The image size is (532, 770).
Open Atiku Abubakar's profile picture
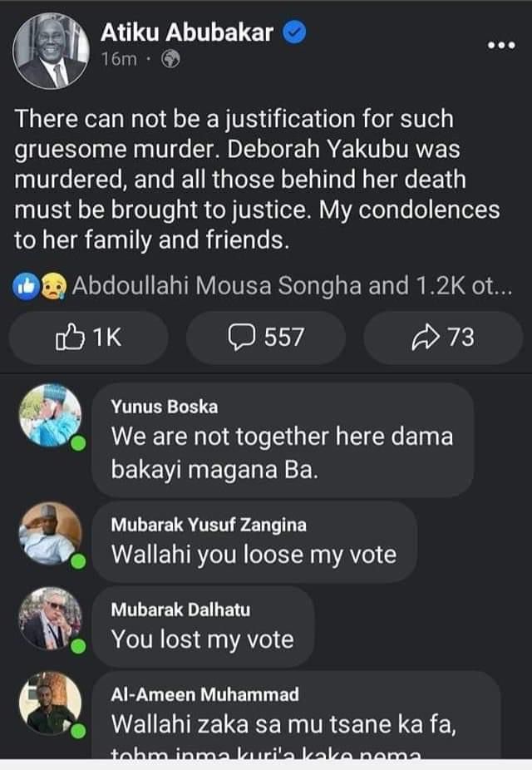(x=52, y=51)
